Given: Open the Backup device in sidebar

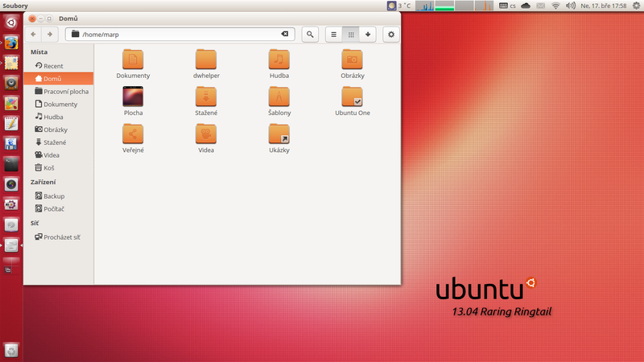Looking at the screenshot, I should point(58,195).
